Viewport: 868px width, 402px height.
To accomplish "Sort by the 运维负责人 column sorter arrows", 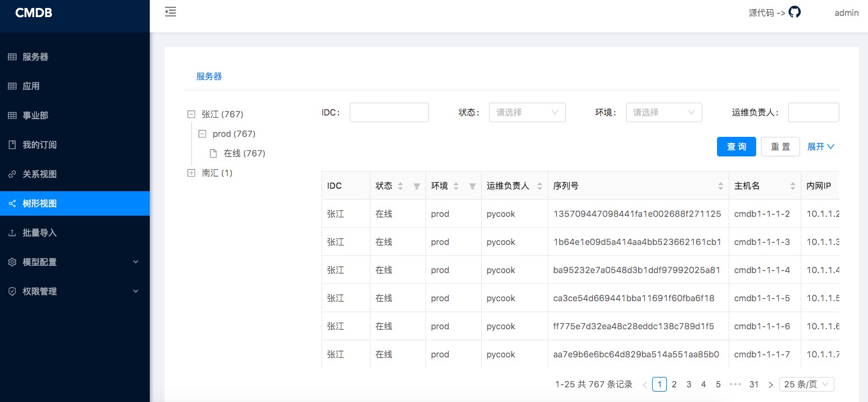I will pos(539,186).
